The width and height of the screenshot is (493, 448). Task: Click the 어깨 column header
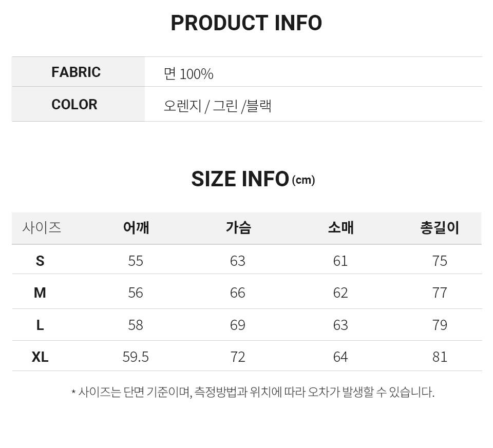click(136, 227)
